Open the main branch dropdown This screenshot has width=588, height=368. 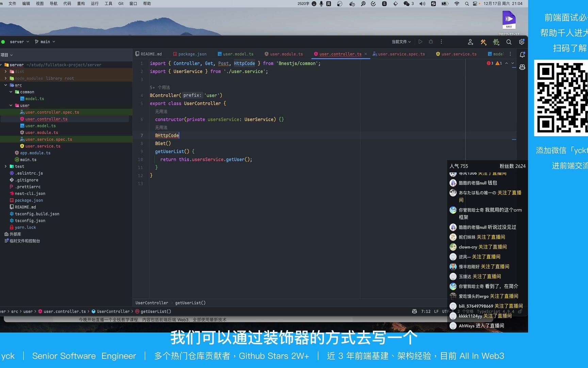click(x=45, y=42)
